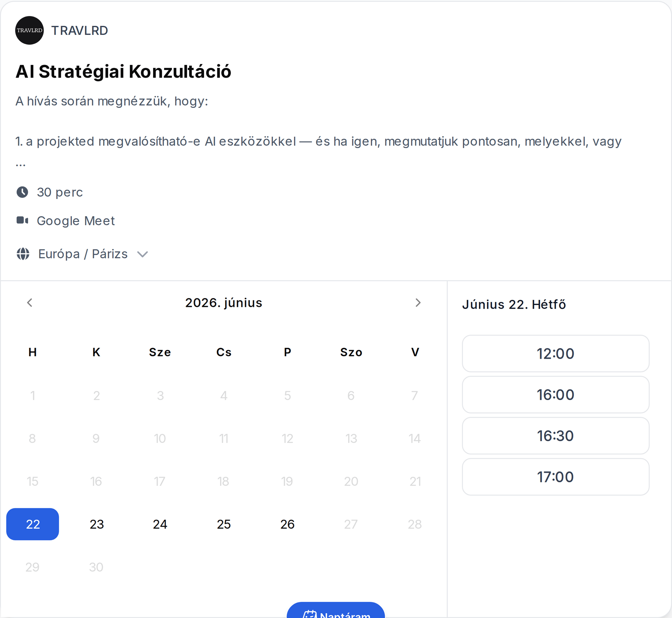Click disabled date 30 in calendar

(x=96, y=567)
